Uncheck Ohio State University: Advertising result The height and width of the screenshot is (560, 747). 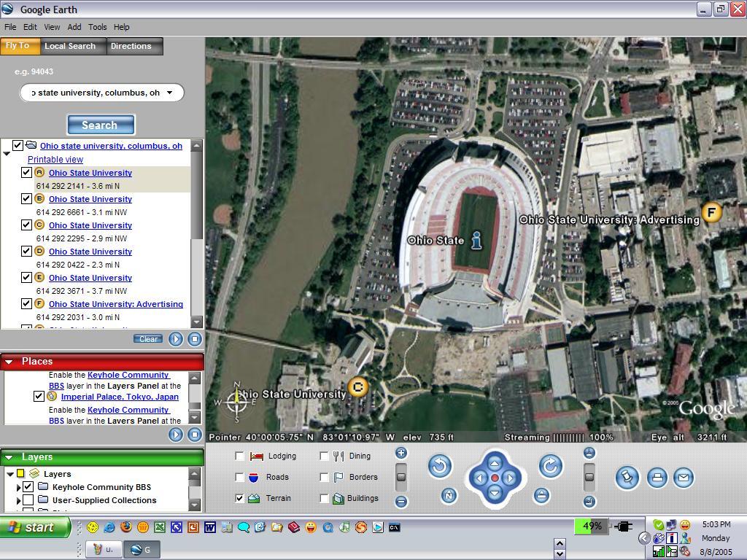coord(27,303)
